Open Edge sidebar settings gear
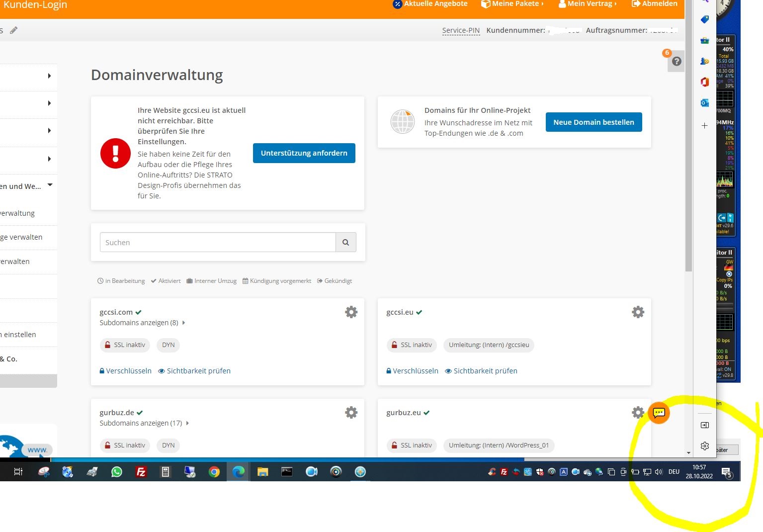Viewport: 763px width, 532px height. [x=705, y=446]
